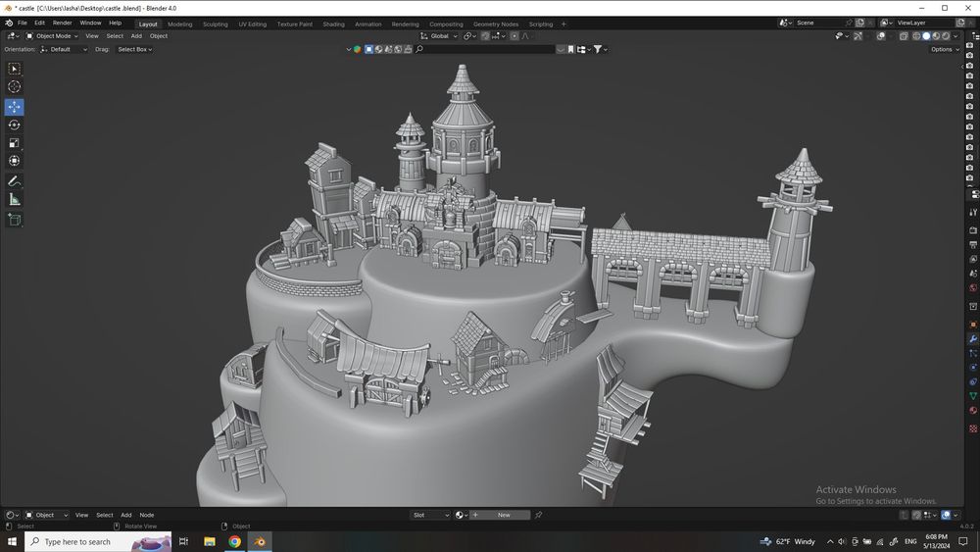Screen dimensions: 980x552
Task: Switch to the Shading workspace tab
Action: 334,25
